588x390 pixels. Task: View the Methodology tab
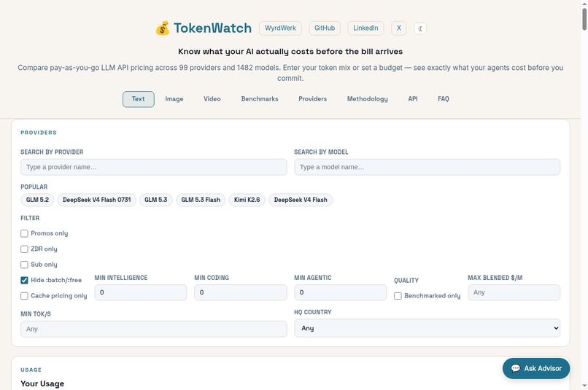[x=368, y=99]
